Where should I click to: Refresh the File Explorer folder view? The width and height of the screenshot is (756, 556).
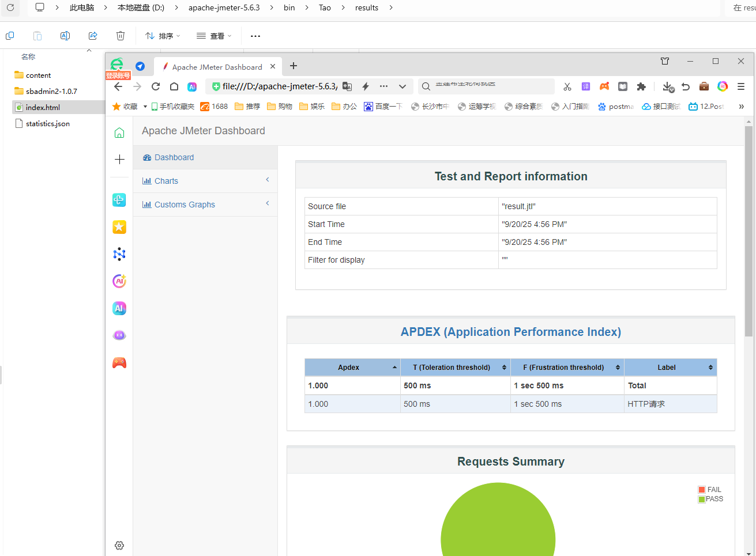point(10,7)
